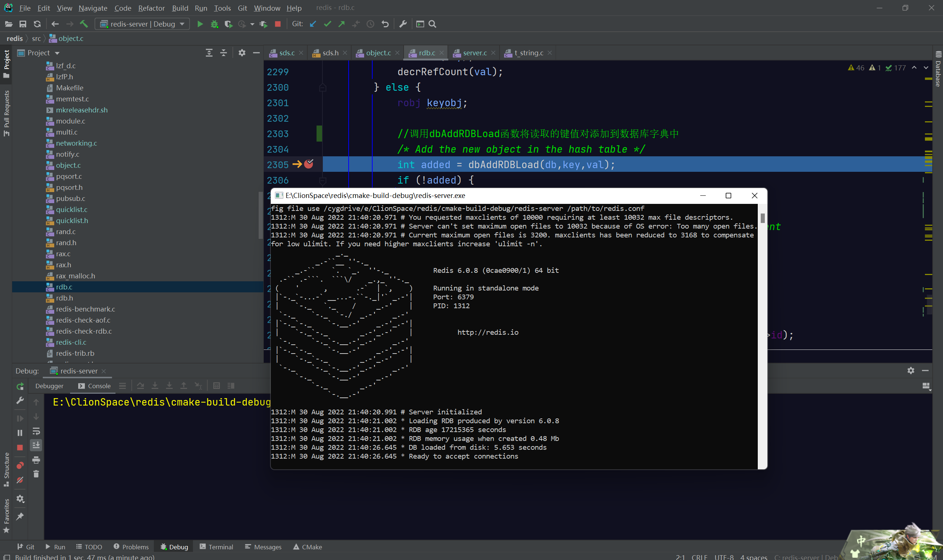This screenshot has width=943, height=560.
Task: Toggle the Favorites tool window stripe button
Action: (6, 515)
